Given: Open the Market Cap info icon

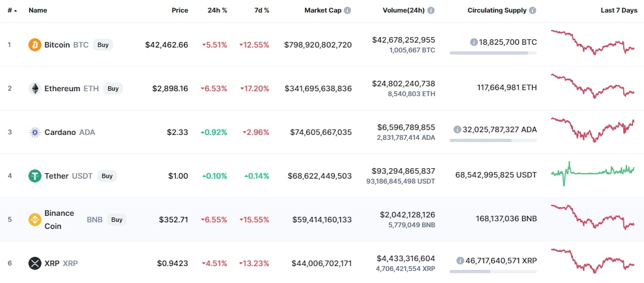Looking at the screenshot, I should tap(347, 10).
